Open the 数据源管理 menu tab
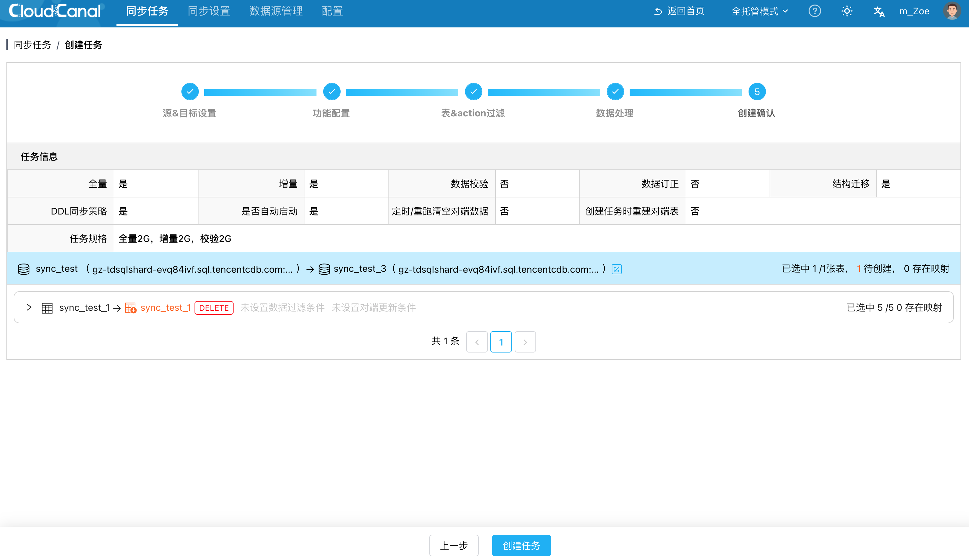The height and width of the screenshot is (560, 969). point(276,11)
